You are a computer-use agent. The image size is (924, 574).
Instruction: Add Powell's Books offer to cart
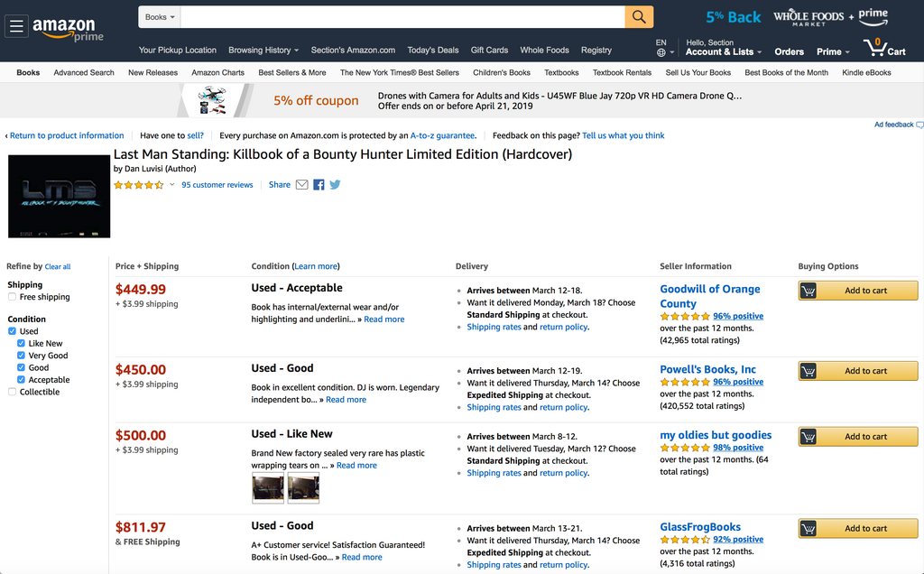pos(858,371)
